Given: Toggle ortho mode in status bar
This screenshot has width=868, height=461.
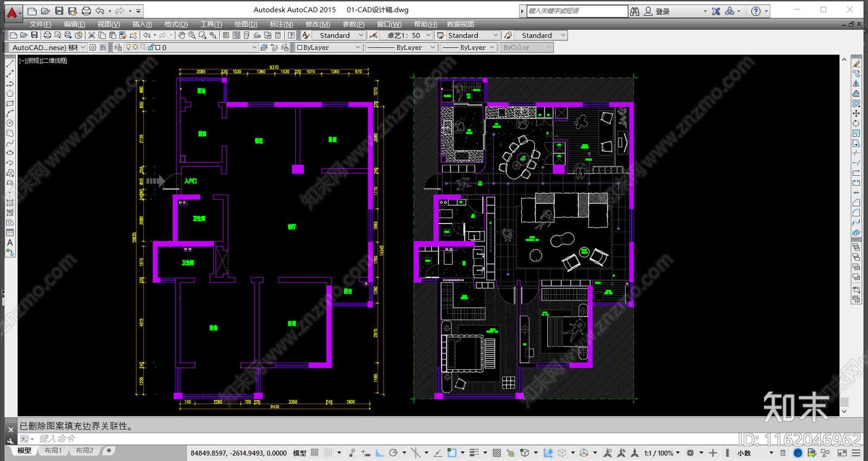Looking at the screenshot, I should (x=379, y=452).
